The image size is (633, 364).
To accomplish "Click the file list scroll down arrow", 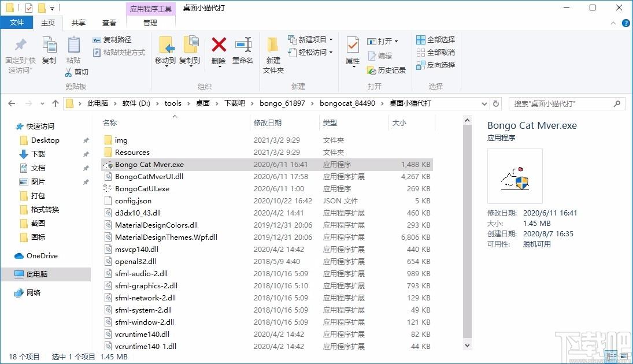I will coord(467,346).
